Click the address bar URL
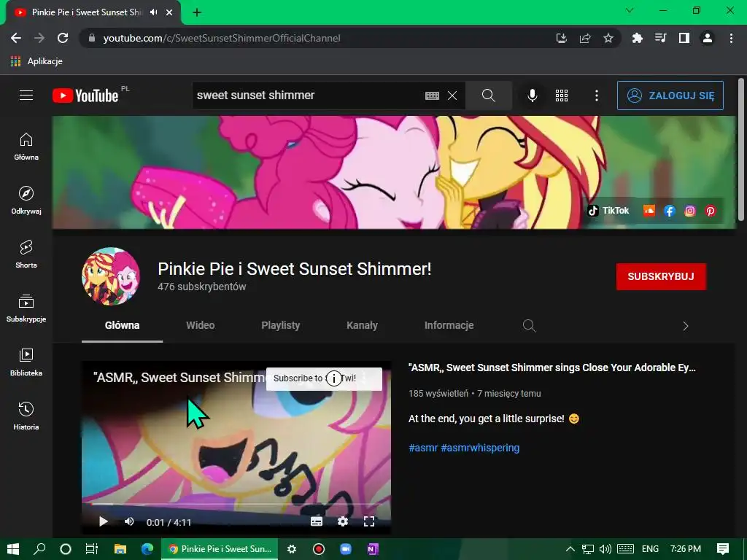747x560 pixels. point(222,38)
